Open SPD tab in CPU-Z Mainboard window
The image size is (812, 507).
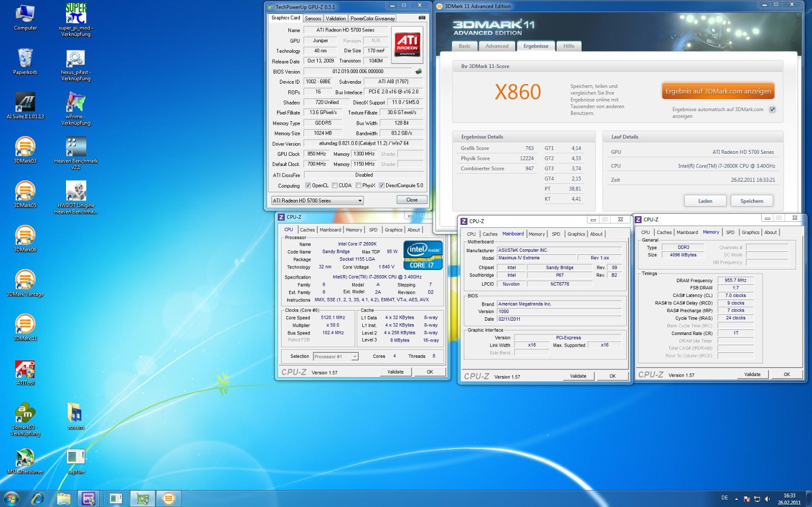pos(556,234)
